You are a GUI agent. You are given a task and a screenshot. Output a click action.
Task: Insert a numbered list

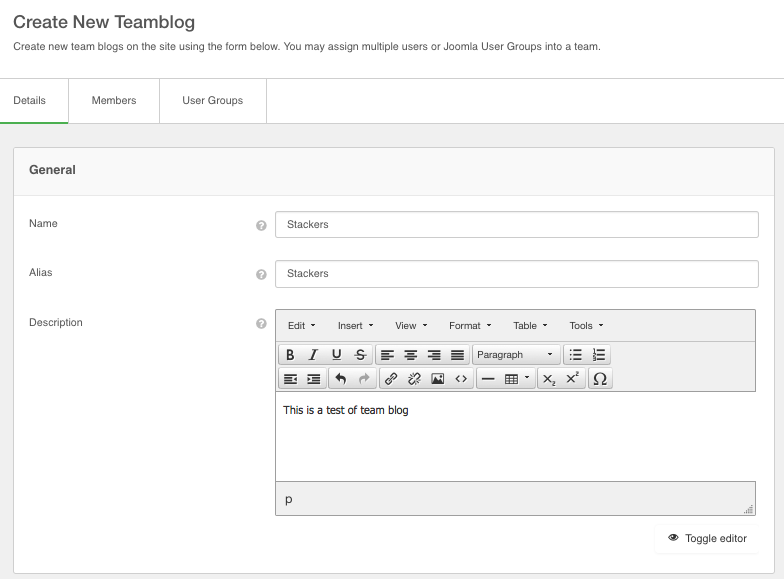pos(599,354)
